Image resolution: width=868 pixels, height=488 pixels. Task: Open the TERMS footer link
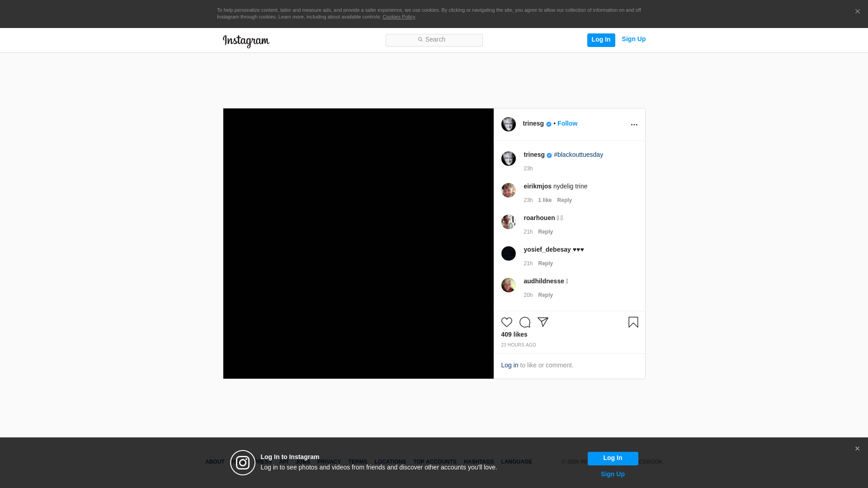[x=358, y=462]
